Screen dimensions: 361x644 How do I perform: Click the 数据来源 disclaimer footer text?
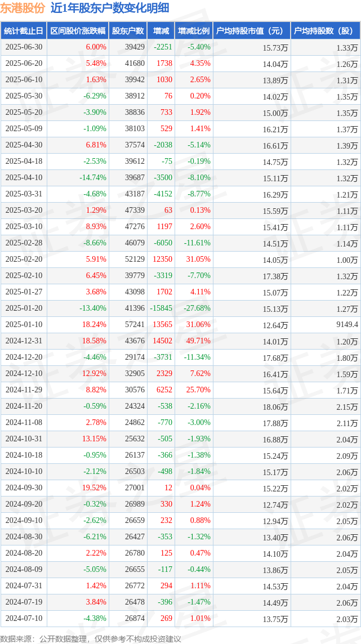(x=90, y=639)
